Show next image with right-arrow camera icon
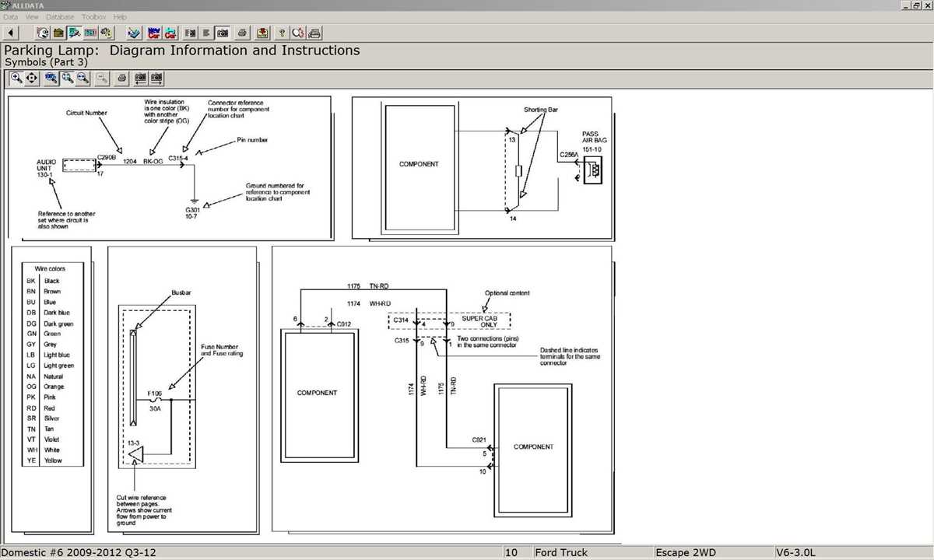 156,78
